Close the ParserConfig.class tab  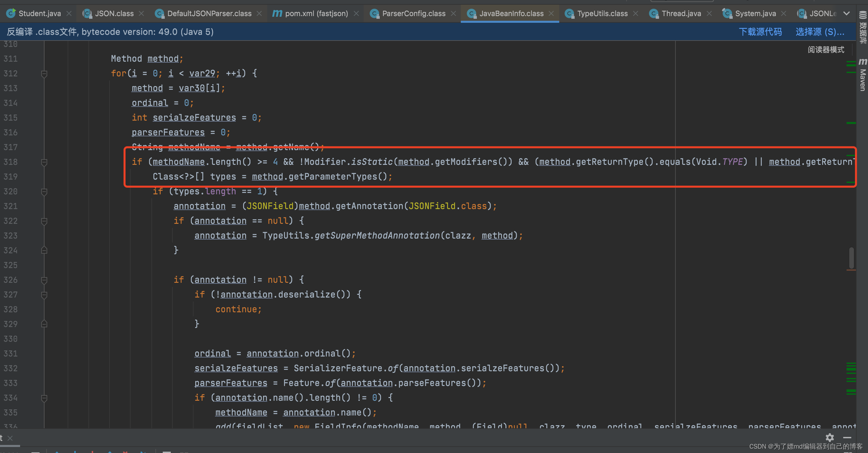(x=453, y=13)
